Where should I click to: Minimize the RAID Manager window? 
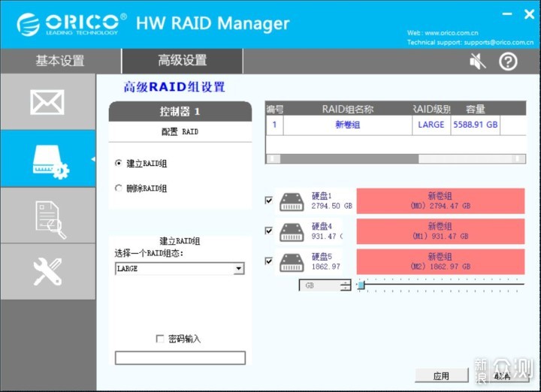coord(507,14)
